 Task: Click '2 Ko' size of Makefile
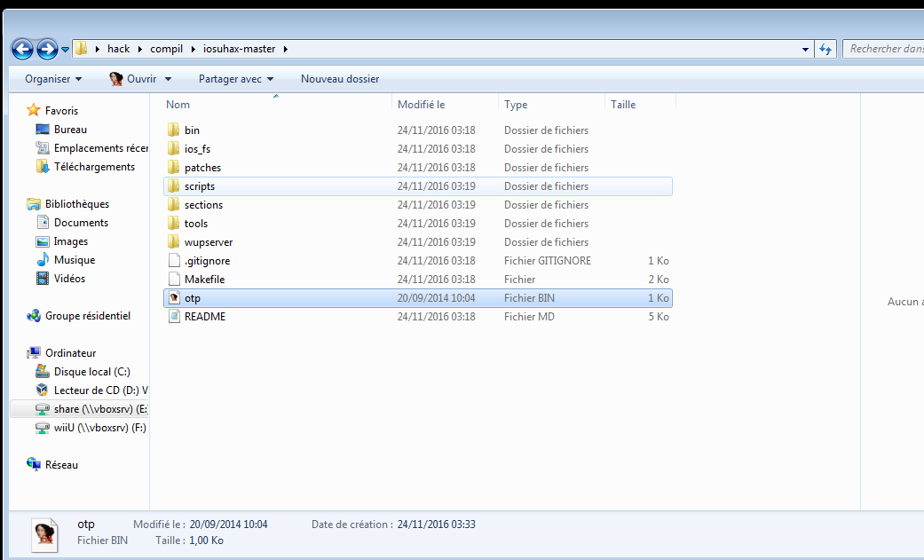(659, 280)
